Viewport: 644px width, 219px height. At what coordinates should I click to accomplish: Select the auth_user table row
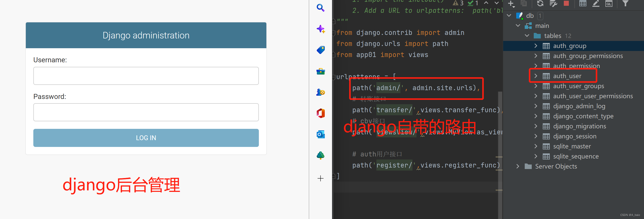point(573,76)
